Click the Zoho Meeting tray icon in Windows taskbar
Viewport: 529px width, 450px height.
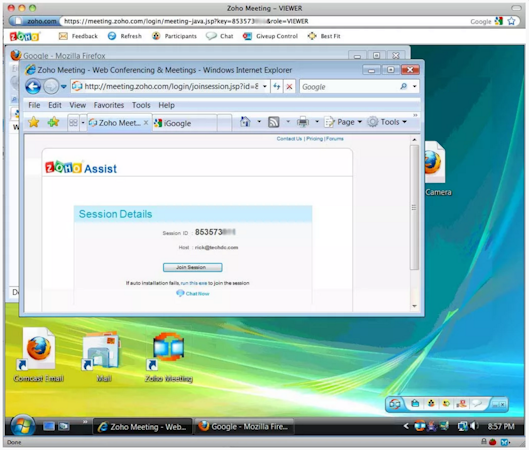(420, 426)
